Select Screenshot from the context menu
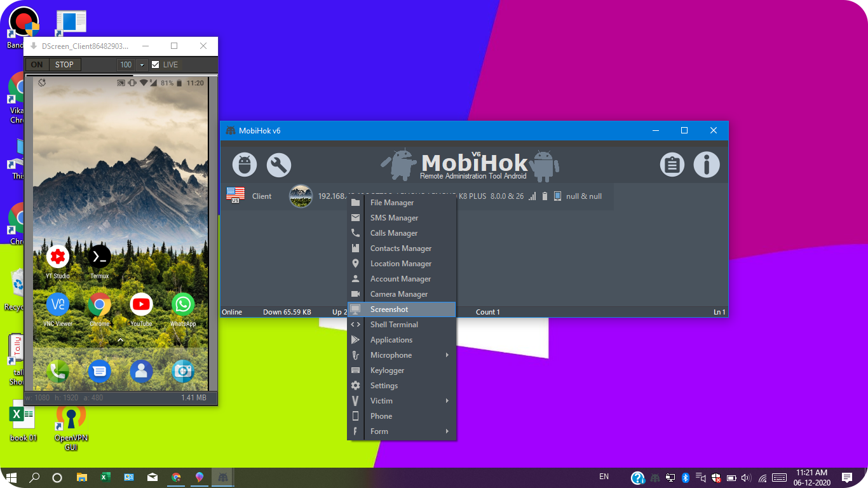 [x=388, y=309]
